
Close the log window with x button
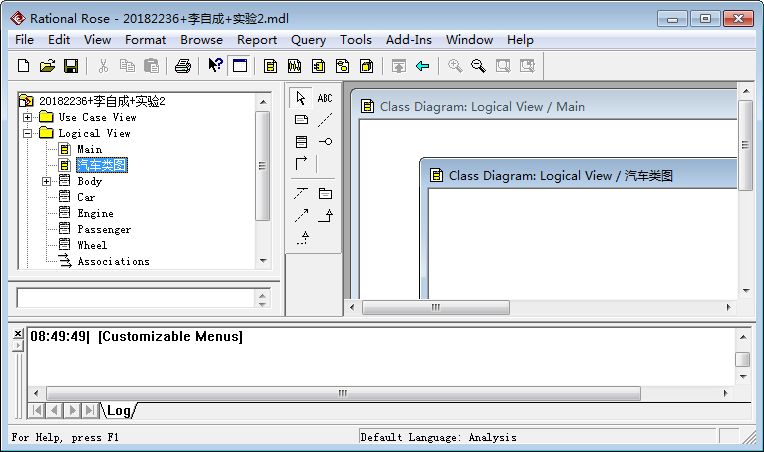pos(18,333)
